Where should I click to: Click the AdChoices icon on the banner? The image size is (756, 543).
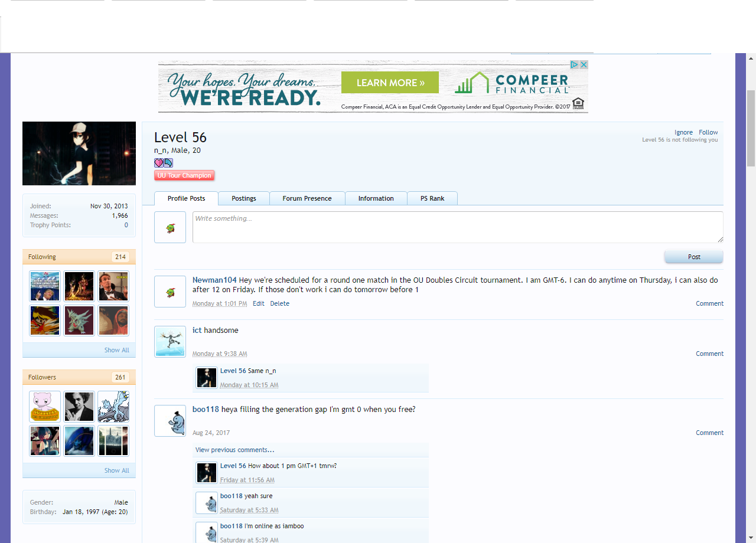point(574,64)
